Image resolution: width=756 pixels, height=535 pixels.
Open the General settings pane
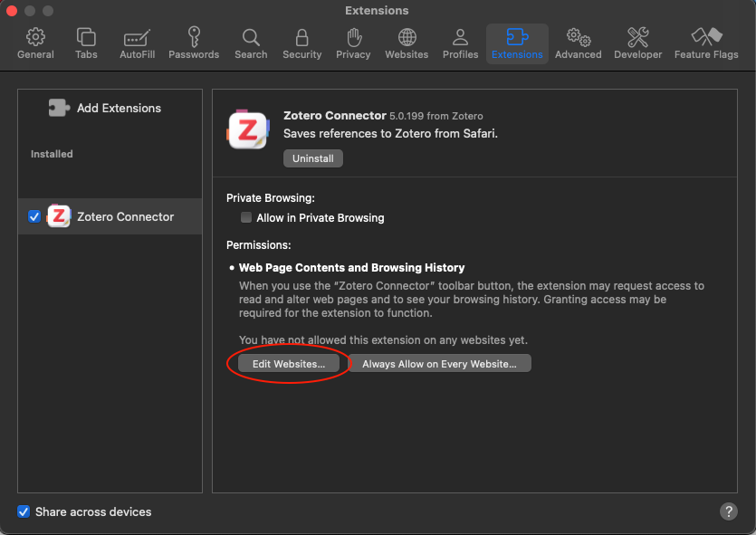35,43
